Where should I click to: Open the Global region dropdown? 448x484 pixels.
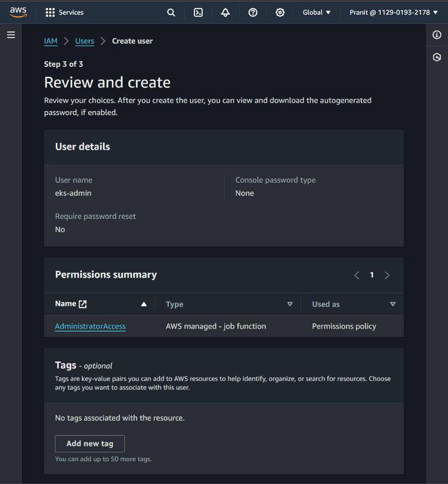click(x=316, y=12)
